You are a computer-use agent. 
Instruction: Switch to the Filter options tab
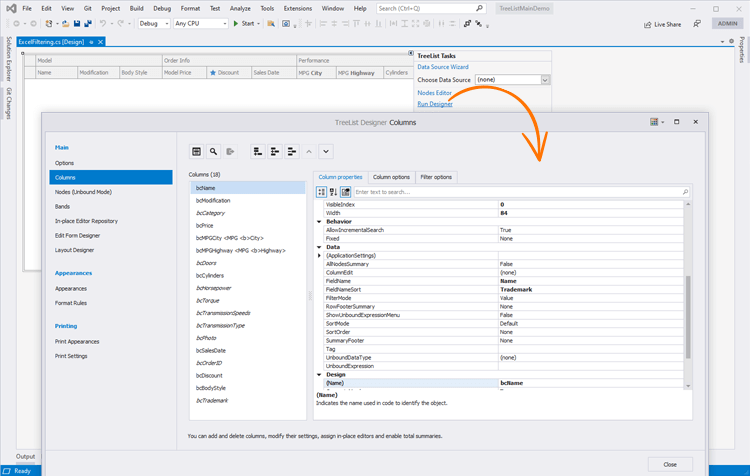pyautogui.click(x=436, y=177)
